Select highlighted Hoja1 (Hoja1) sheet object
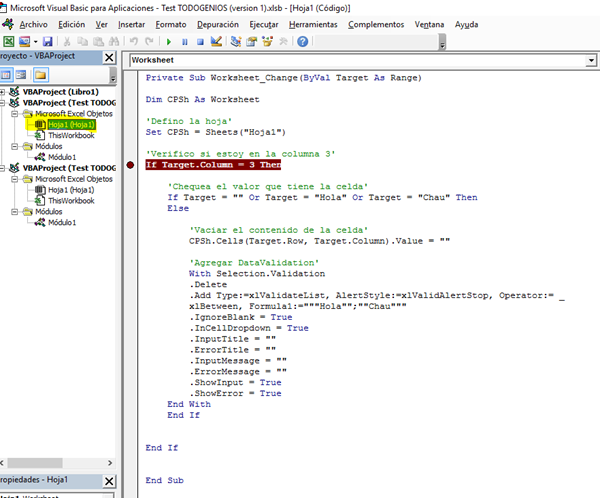The width and height of the screenshot is (600, 498). click(x=70, y=124)
